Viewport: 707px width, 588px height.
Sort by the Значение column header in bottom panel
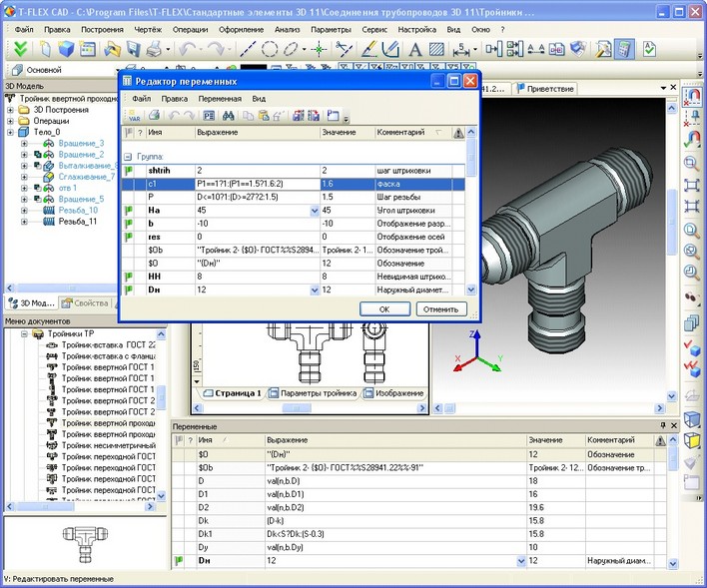[555, 440]
